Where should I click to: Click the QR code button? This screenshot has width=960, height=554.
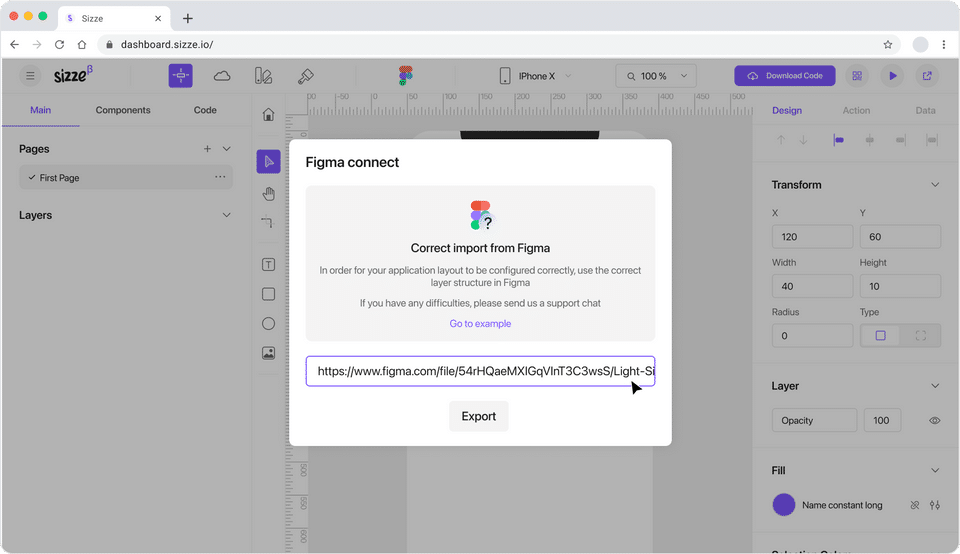pos(857,76)
